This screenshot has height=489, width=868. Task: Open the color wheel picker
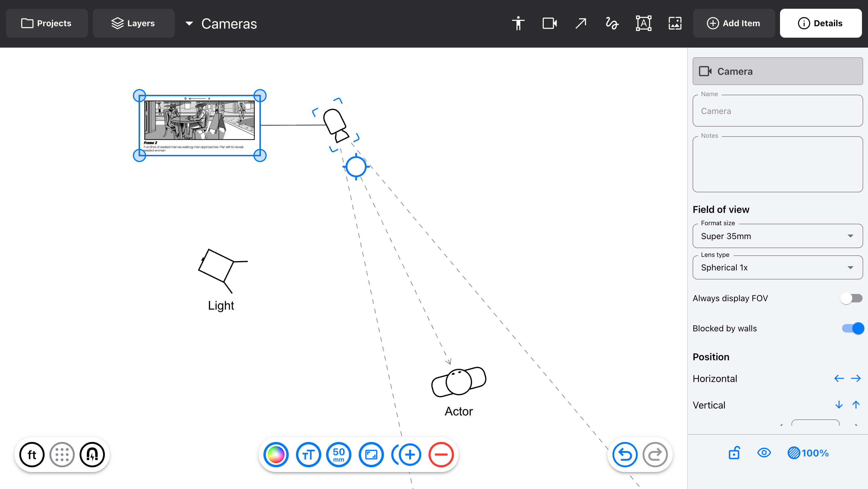click(276, 454)
